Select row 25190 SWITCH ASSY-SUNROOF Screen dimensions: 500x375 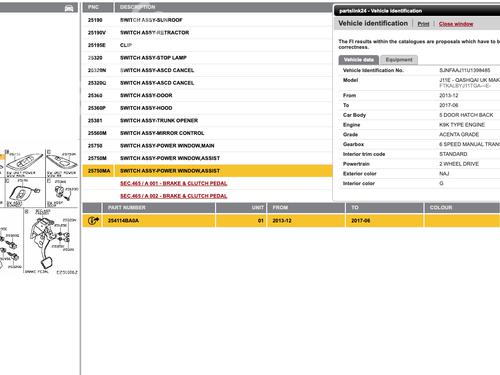(207, 20)
